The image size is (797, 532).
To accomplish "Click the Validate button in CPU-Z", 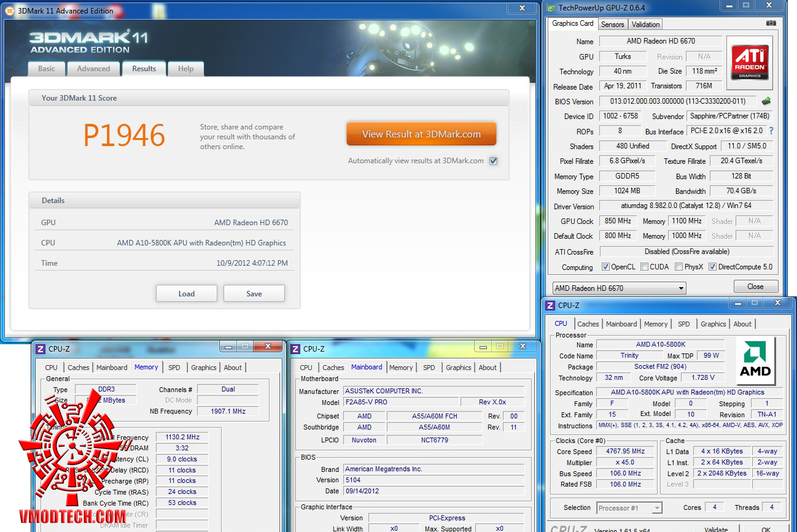I will (x=716, y=529).
